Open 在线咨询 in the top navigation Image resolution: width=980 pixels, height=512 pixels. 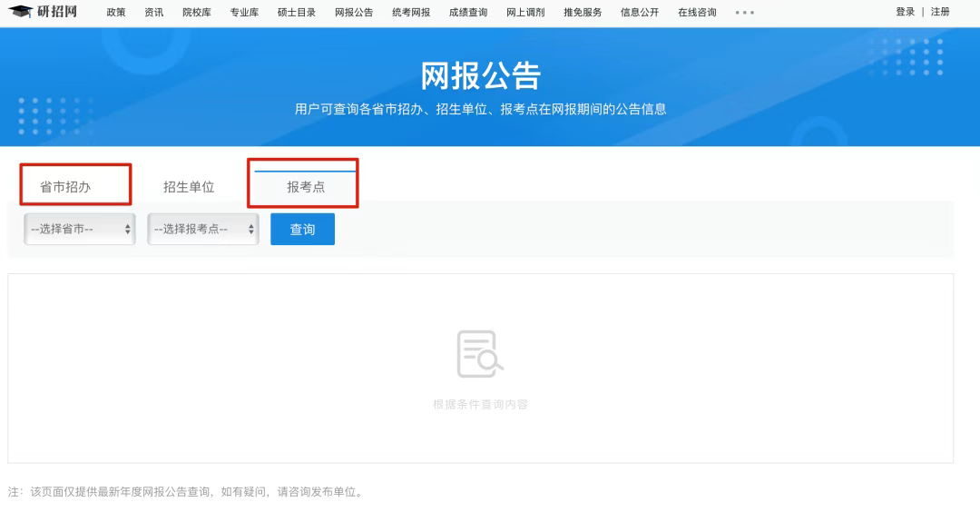[x=697, y=13]
